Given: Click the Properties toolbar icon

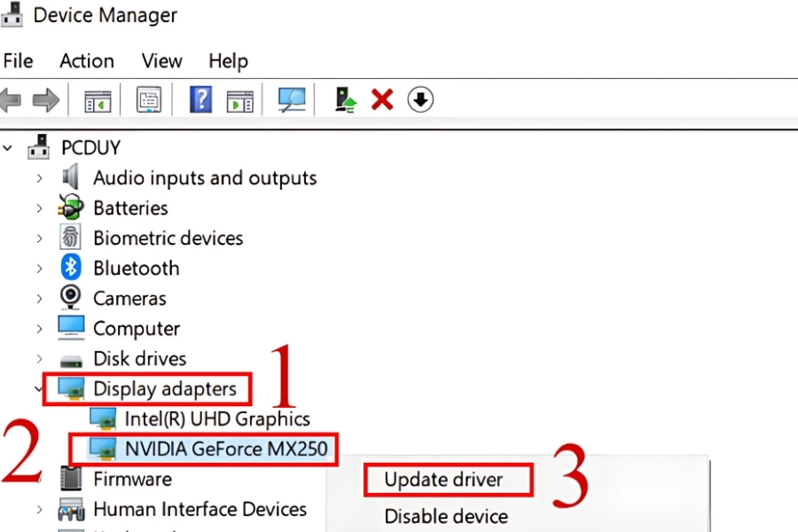Looking at the screenshot, I should [149, 100].
